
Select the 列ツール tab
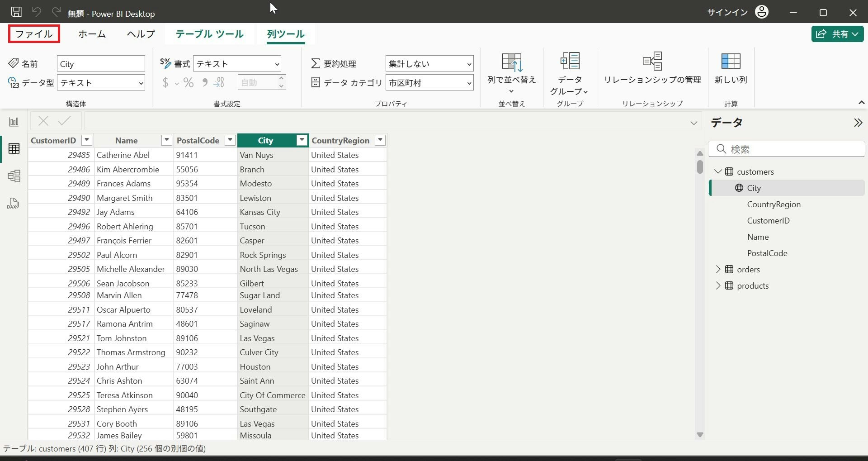click(x=286, y=34)
